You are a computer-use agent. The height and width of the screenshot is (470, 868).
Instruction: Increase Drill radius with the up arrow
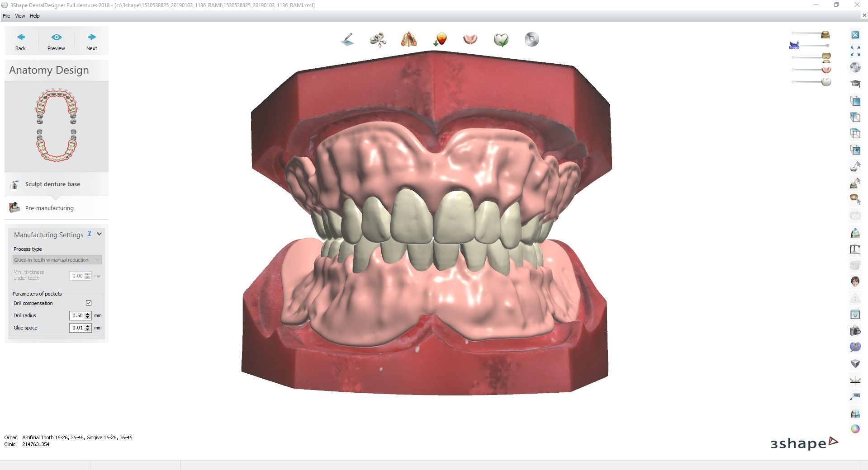pos(88,314)
